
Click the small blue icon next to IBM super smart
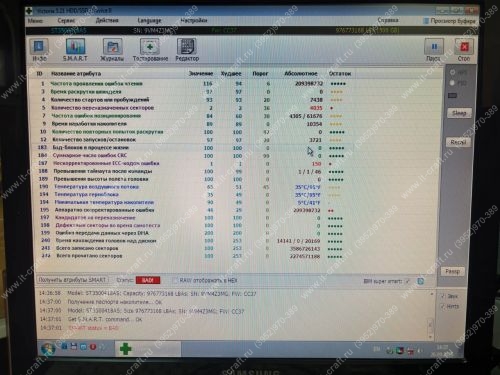421,281
